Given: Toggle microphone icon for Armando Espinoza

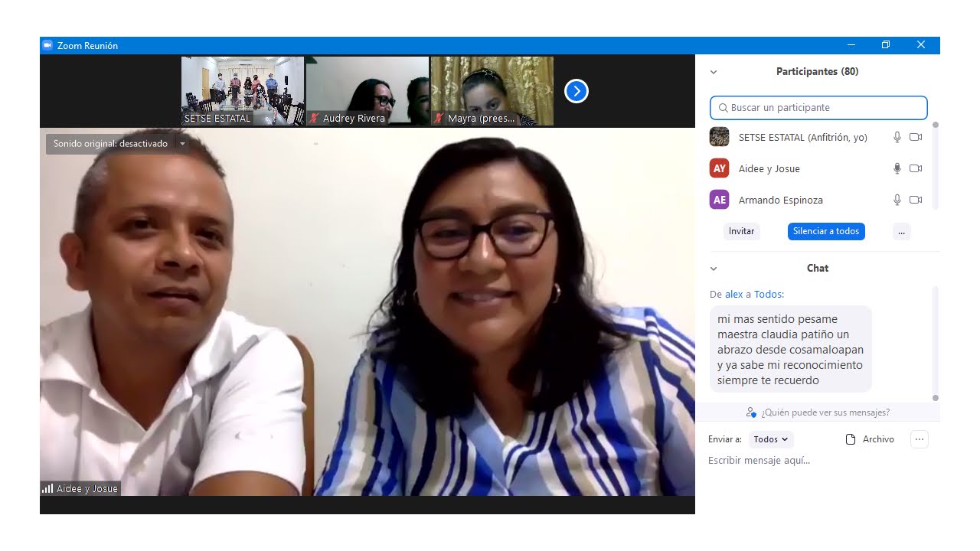Looking at the screenshot, I should coord(897,200).
